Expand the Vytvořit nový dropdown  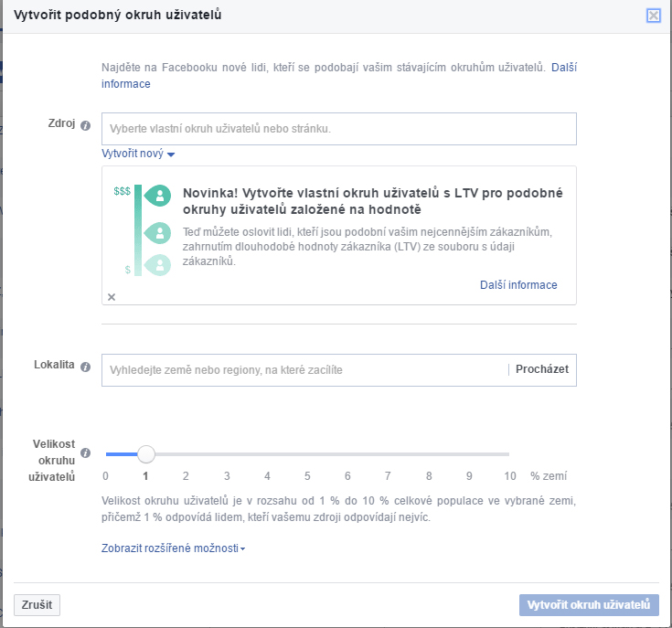pos(138,154)
